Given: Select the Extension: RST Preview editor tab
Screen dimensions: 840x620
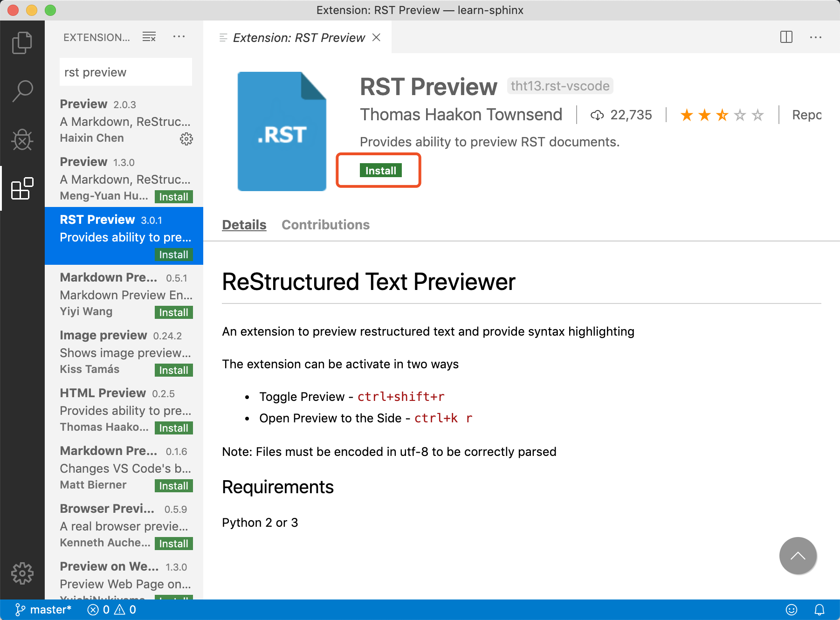Looking at the screenshot, I should pyautogui.click(x=298, y=37).
